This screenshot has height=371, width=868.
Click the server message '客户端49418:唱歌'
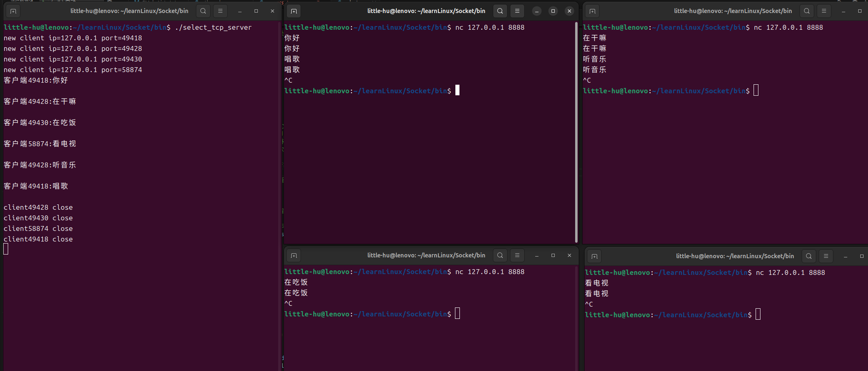click(36, 186)
